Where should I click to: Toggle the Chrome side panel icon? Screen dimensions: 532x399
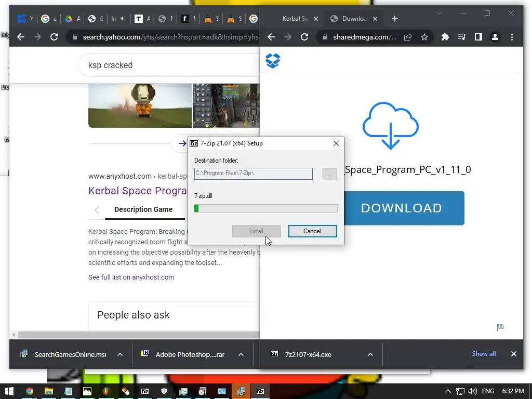[x=478, y=37]
